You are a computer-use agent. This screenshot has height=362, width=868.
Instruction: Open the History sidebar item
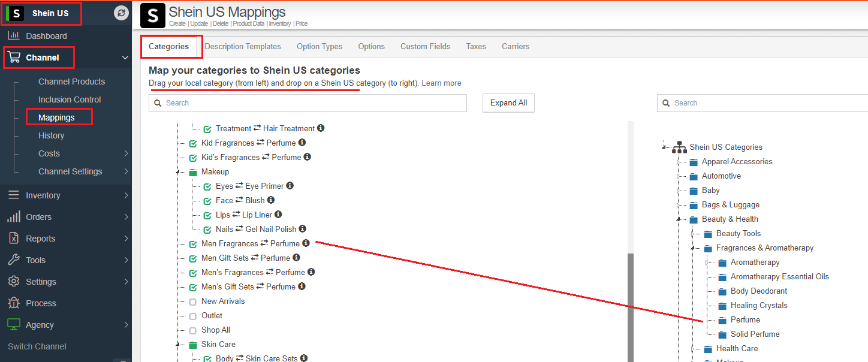coord(51,135)
